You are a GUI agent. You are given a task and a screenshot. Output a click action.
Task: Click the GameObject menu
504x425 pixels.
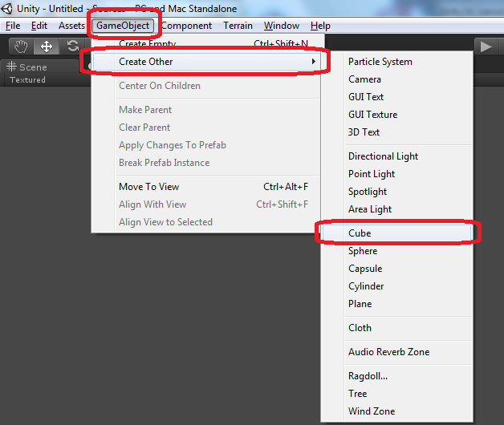(x=123, y=26)
